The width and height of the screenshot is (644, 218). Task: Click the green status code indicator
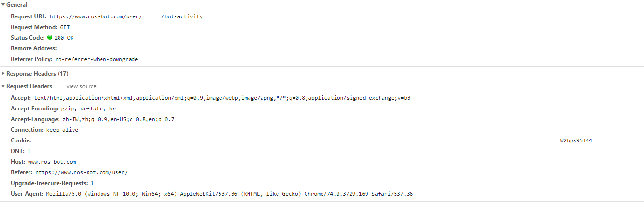[50, 37]
